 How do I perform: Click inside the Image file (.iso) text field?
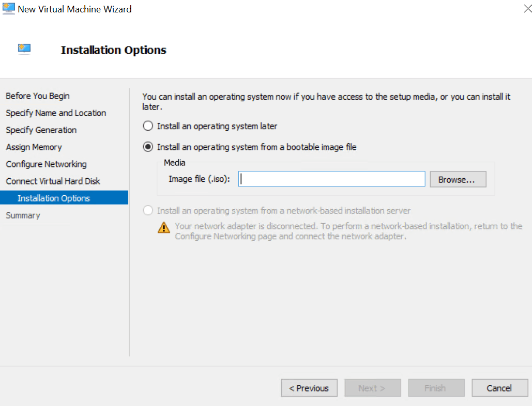tap(331, 179)
